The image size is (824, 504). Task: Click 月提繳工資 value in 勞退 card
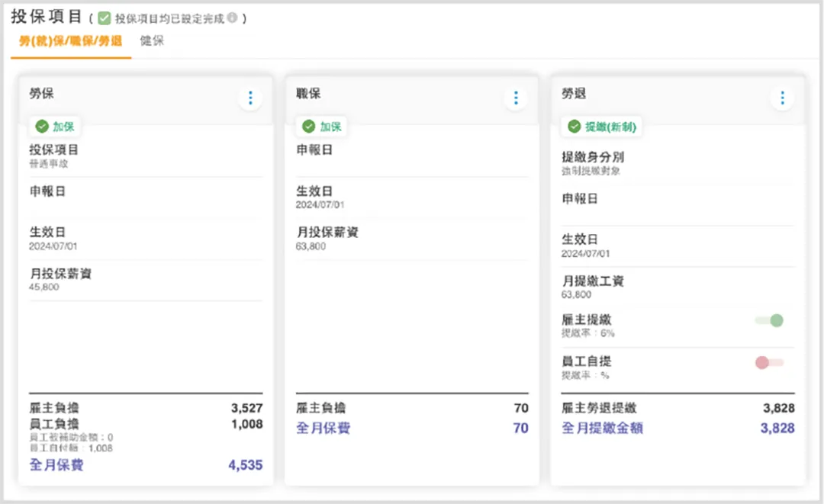[x=577, y=294]
